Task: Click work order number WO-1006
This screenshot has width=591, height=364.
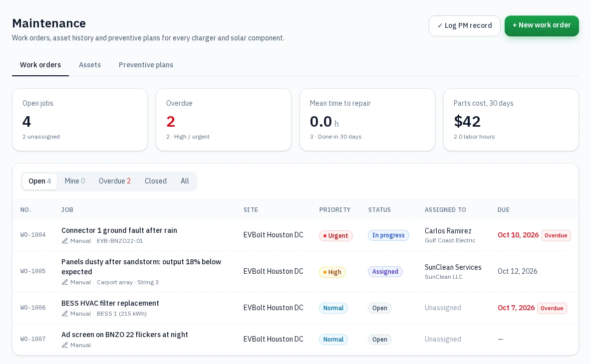Action: click(33, 308)
